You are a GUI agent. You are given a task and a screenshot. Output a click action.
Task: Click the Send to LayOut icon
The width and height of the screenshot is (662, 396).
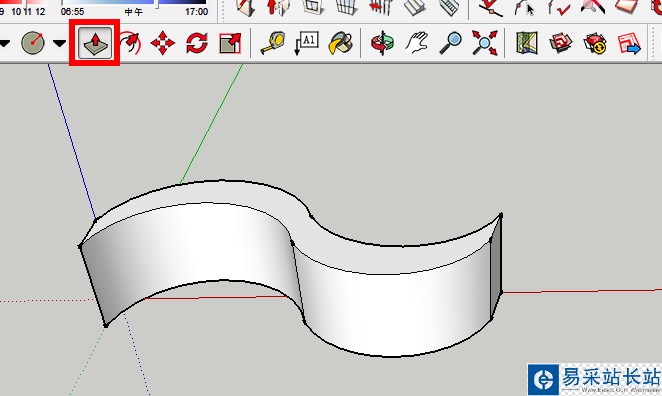coord(629,43)
